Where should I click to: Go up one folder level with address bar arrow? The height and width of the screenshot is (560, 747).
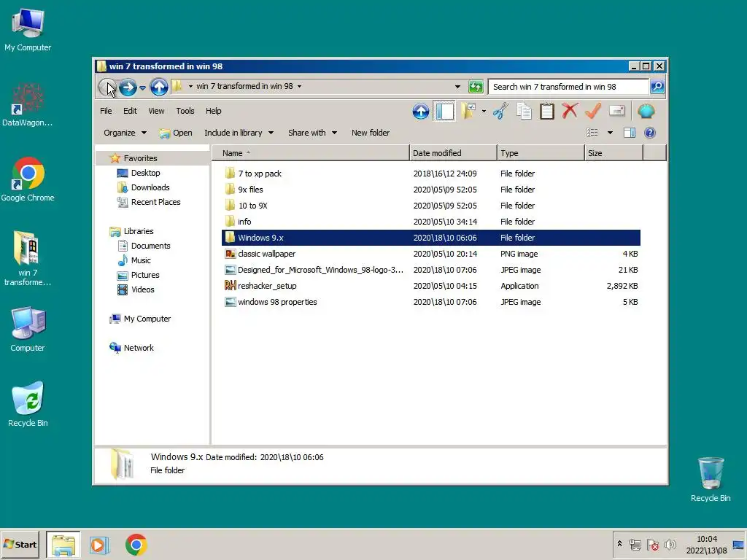(159, 87)
